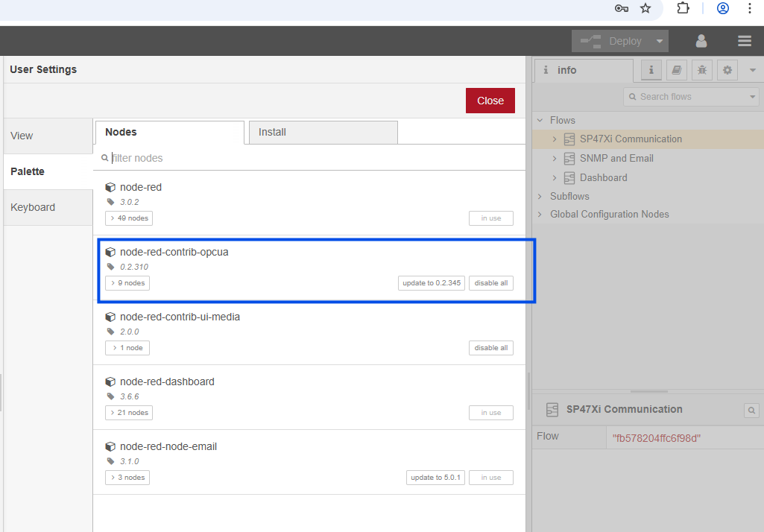764x532 pixels.
Task: Click the user profile icon in header
Action: (701, 41)
